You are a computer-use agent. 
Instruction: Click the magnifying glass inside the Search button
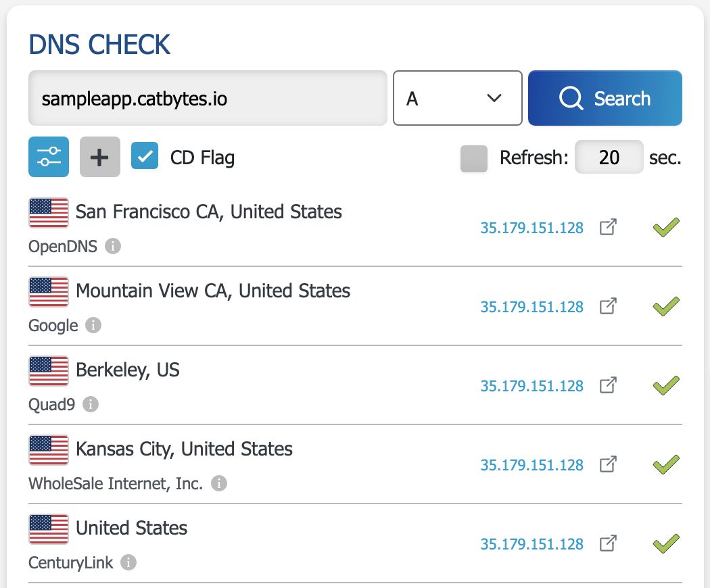pos(571,98)
